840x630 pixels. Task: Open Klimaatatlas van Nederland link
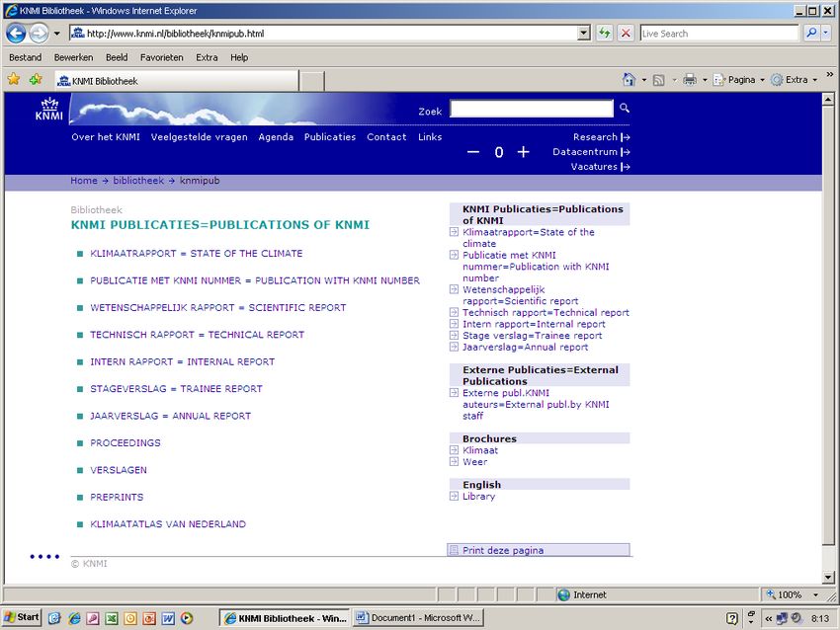tap(168, 524)
